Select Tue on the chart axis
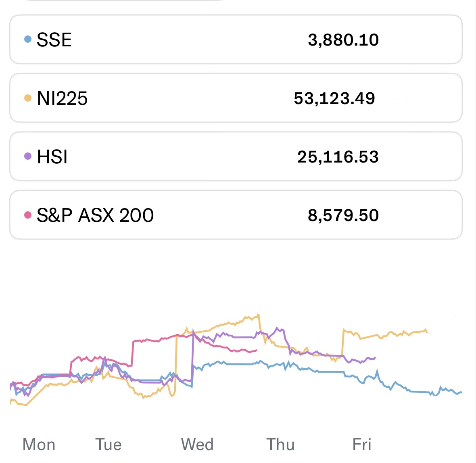Viewport: 476px width, 463px height. (x=109, y=444)
